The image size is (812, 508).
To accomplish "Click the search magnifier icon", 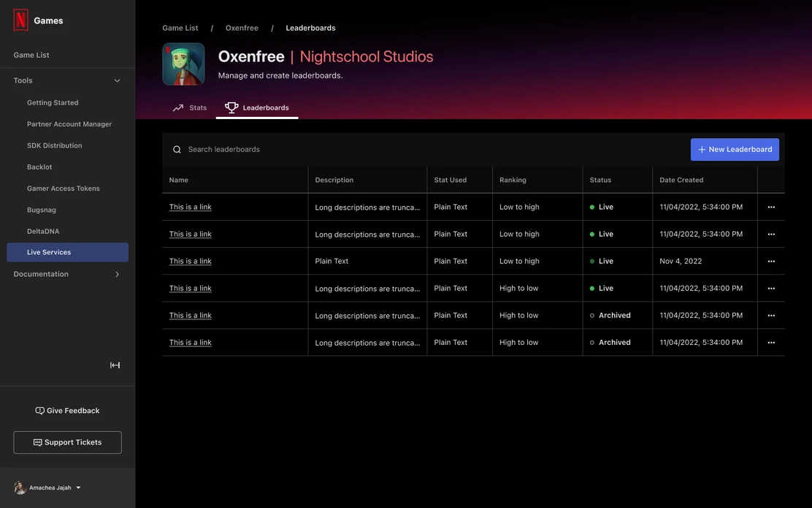I will (x=177, y=149).
